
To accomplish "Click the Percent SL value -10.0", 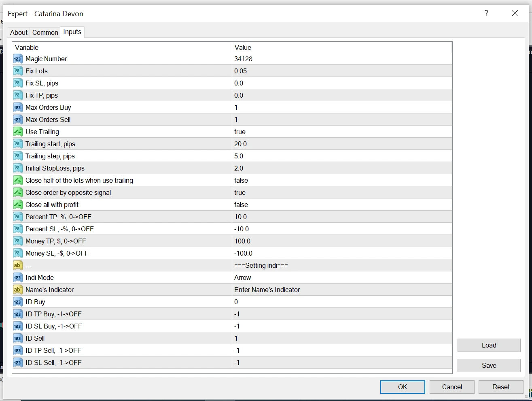I will pos(242,229).
